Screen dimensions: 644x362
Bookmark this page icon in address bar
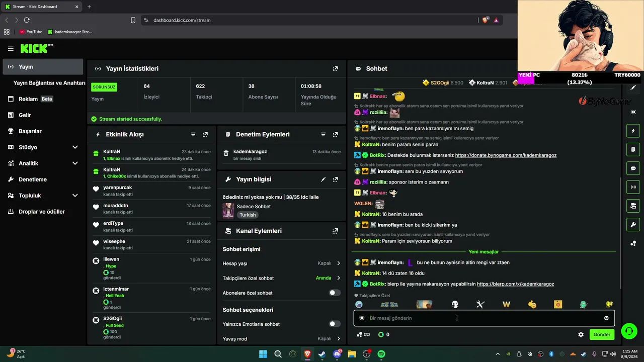(x=133, y=20)
